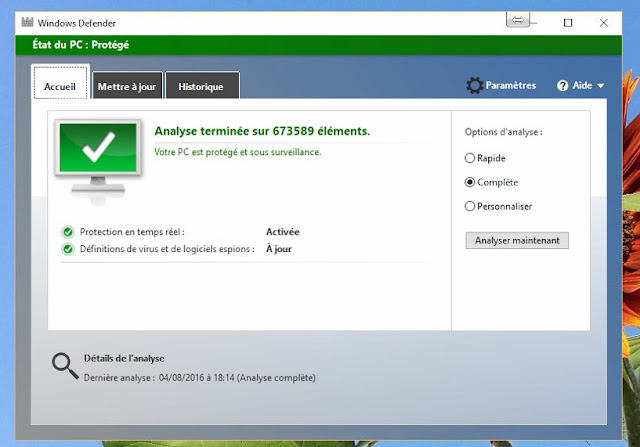Click the 'Détails de l'analyse' heading
640x447 pixels.
[124, 358]
